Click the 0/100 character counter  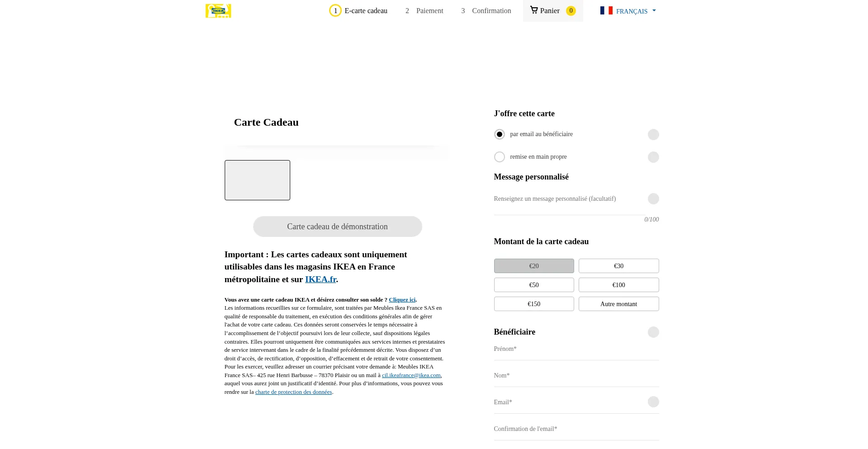(651, 219)
